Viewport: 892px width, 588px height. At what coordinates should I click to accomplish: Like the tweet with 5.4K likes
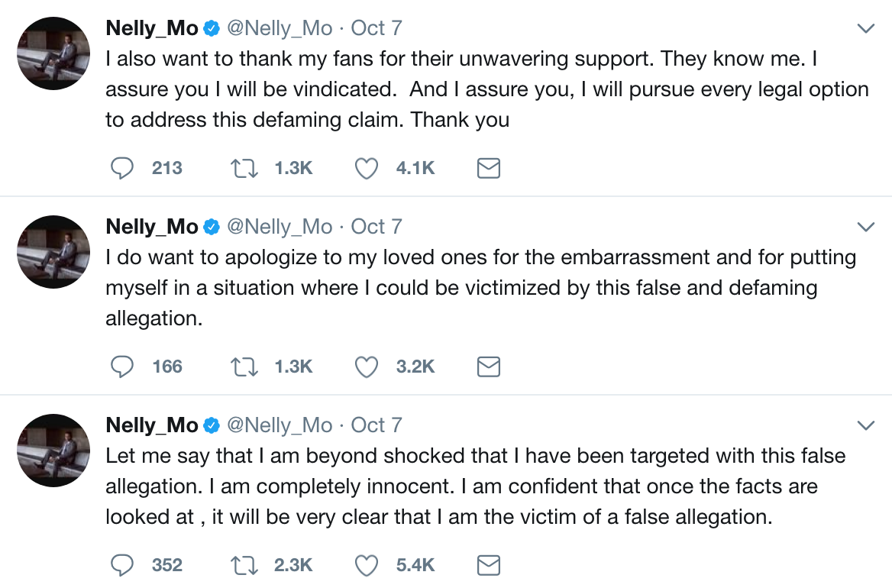pos(367,565)
